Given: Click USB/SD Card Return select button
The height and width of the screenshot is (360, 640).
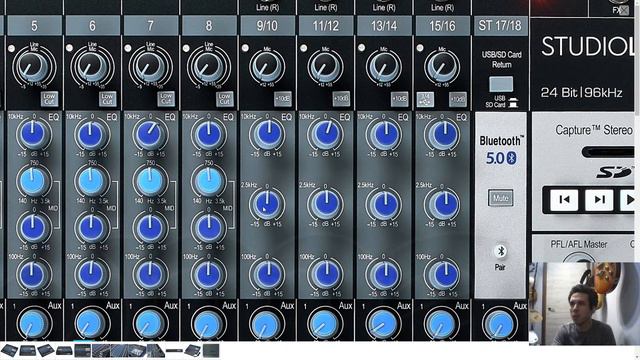Looking at the screenshot, I should coord(501,84).
